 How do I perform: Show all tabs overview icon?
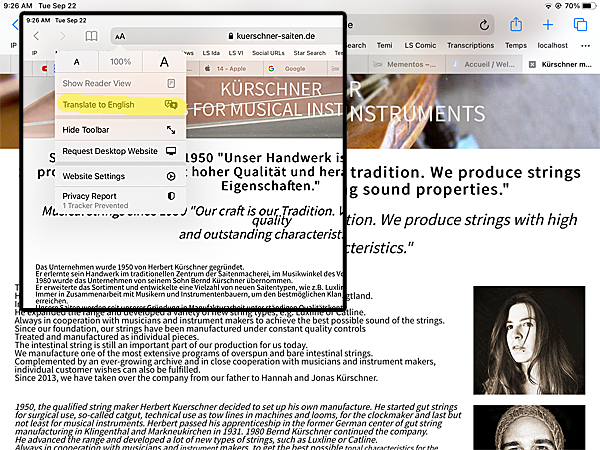(x=580, y=24)
